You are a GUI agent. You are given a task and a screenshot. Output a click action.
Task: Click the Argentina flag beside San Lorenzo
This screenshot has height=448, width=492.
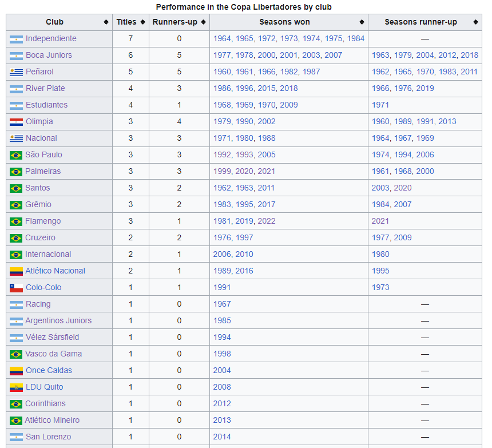(17, 437)
